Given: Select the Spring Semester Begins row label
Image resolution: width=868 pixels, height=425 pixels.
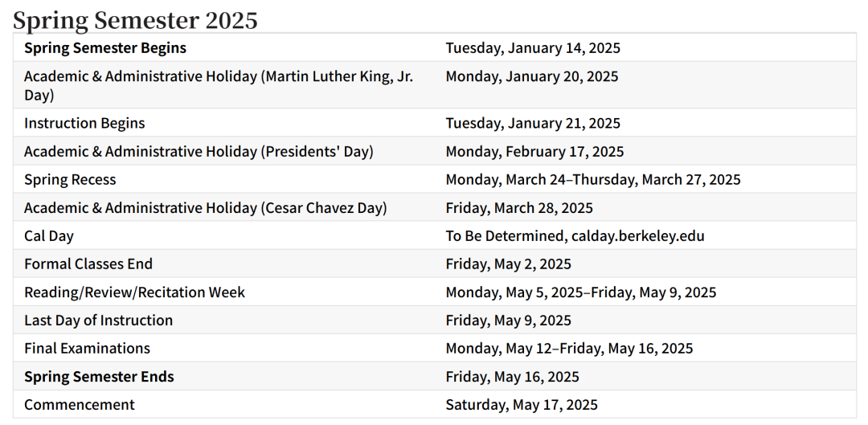Looking at the screenshot, I should tap(105, 48).
